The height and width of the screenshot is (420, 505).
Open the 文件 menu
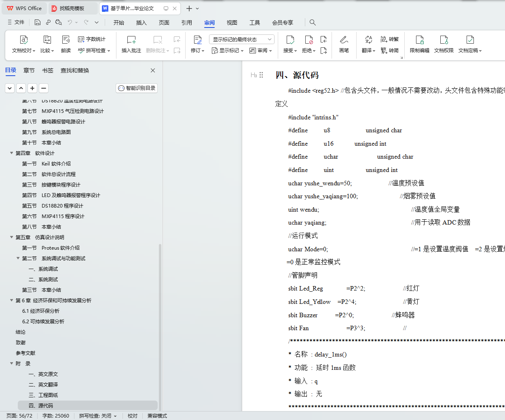click(16, 22)
